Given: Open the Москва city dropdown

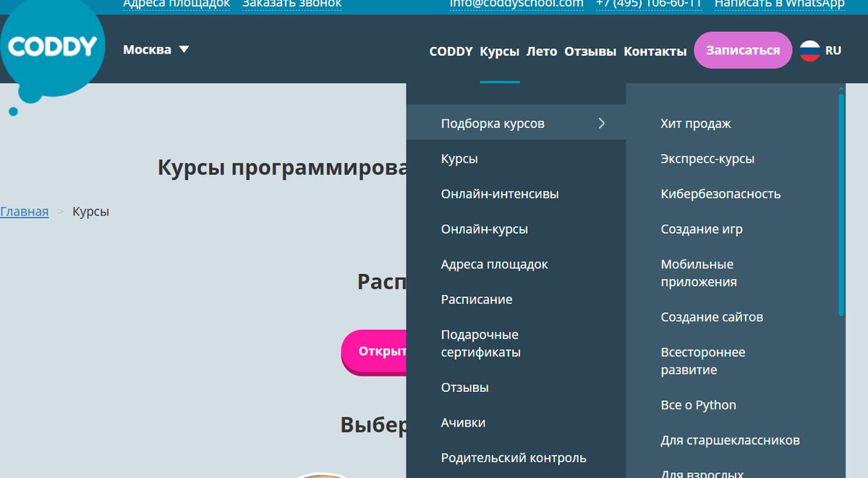Looking at the screenshot, I should [156, 50].
